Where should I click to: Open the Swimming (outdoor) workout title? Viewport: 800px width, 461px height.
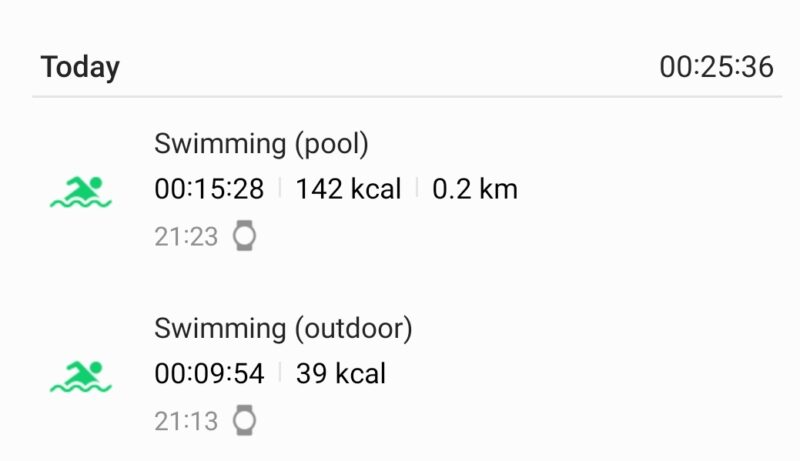(283, 329)
